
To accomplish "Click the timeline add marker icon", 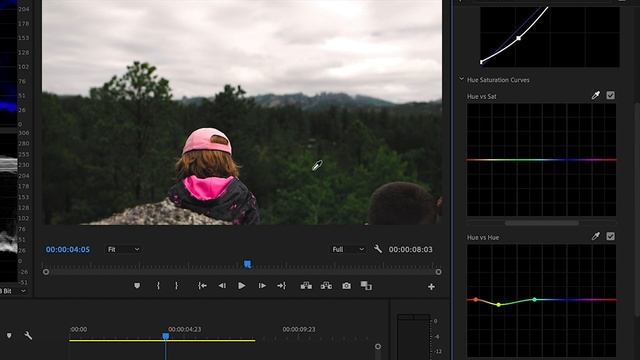I will (9, 336).
